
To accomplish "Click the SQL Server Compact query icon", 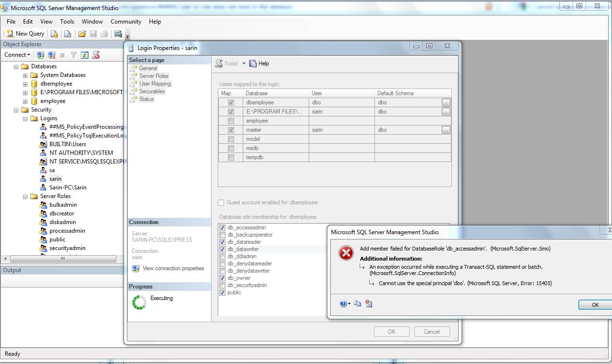I will [68, 34].
